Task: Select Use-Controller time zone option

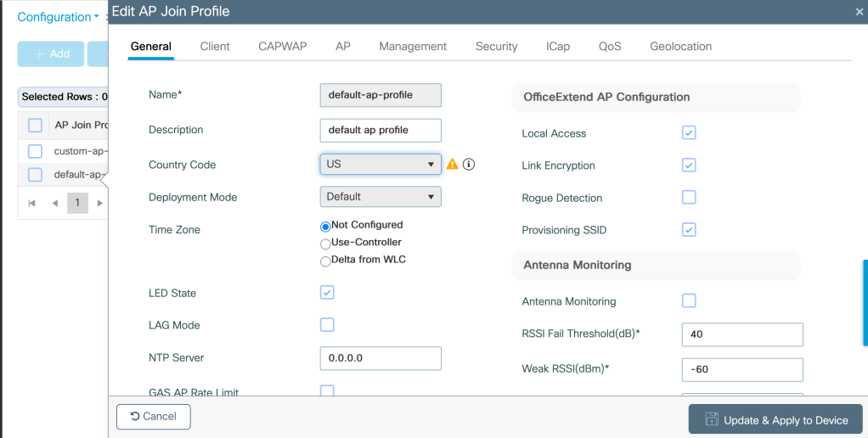Action: pyautogui.click(x=325, y=243)
